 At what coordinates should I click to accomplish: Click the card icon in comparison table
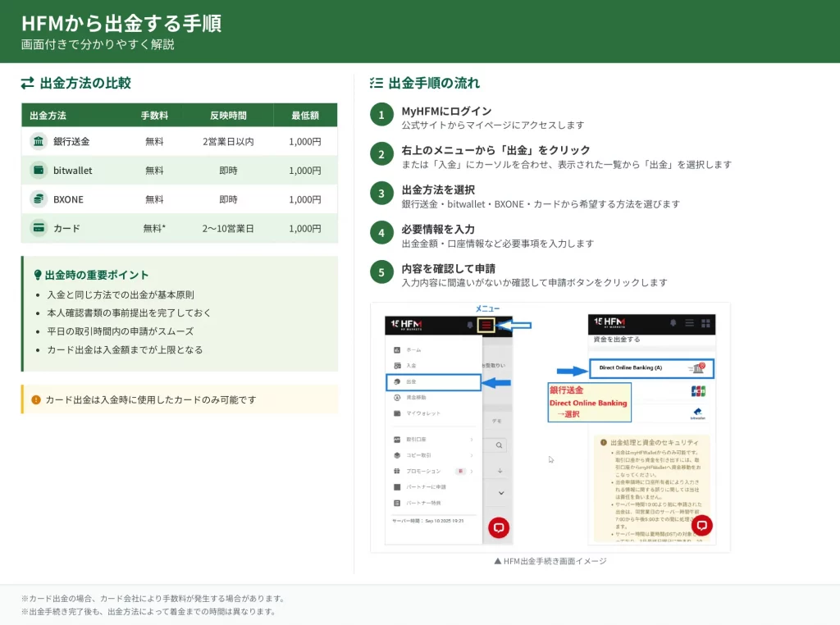(39, 228)
